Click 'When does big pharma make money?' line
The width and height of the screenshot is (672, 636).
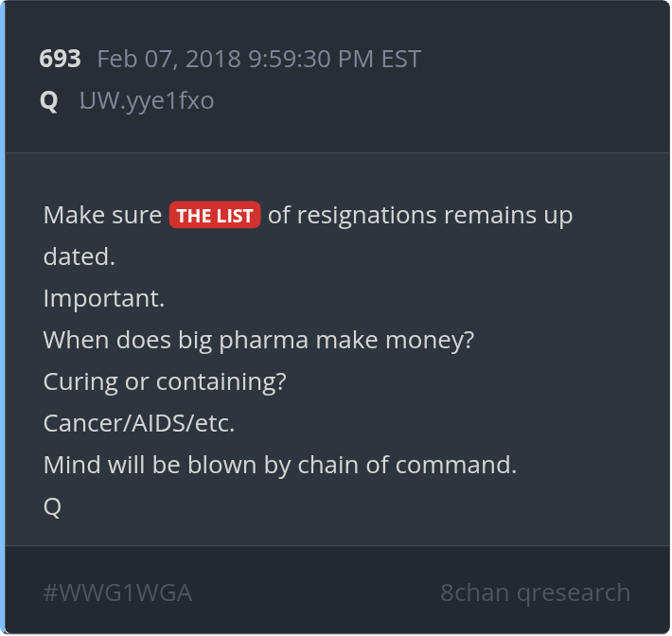[258, 340]
